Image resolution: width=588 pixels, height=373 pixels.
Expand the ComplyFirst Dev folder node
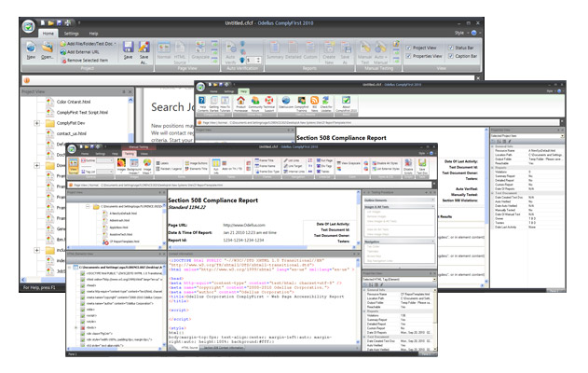(36, 123)
